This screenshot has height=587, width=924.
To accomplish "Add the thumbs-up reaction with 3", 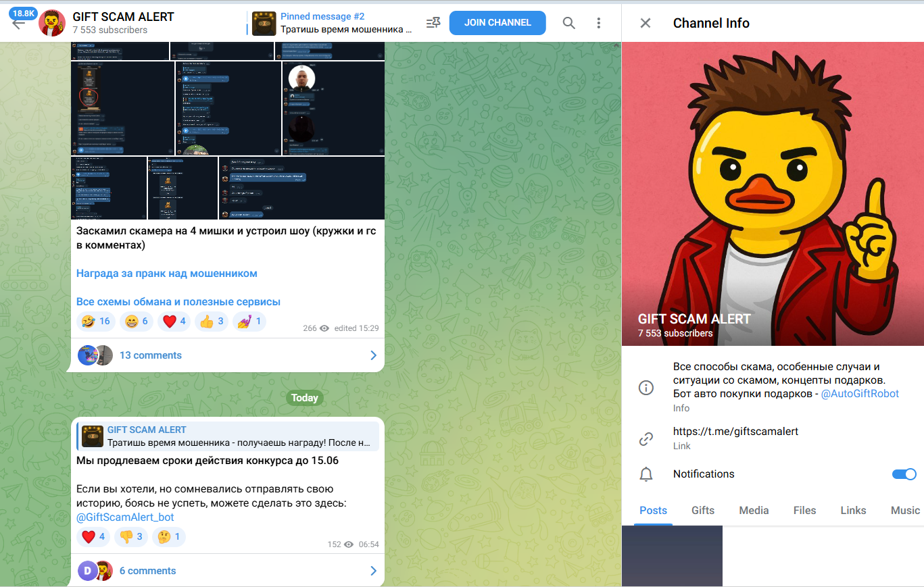I will (212, 322).
